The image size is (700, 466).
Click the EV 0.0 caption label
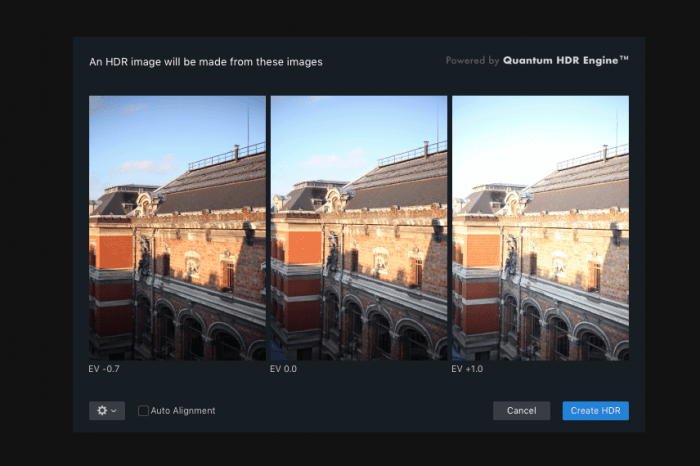(x=283, y=369)
